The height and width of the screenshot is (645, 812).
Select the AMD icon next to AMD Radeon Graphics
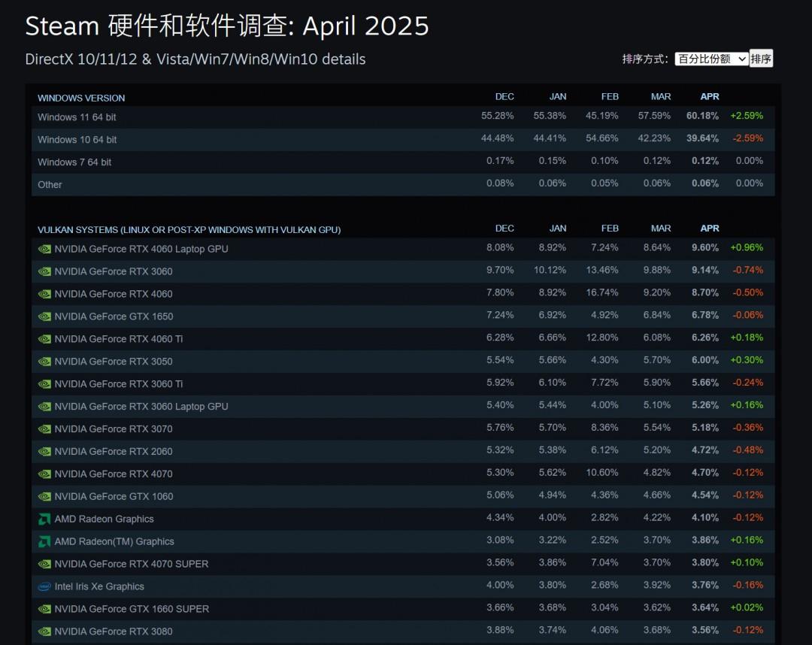pyautogui.click(x=44, y=519)
